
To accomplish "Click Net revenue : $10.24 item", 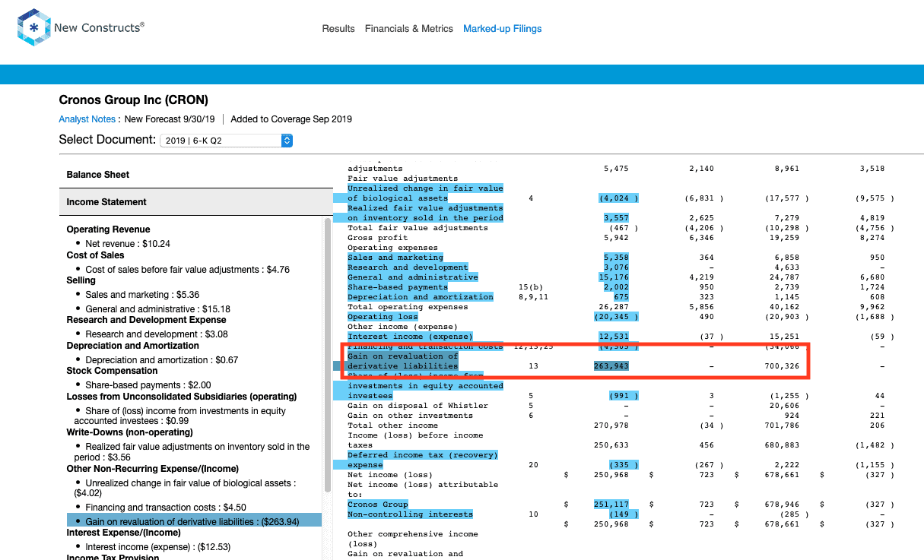I will pos(127,244).
